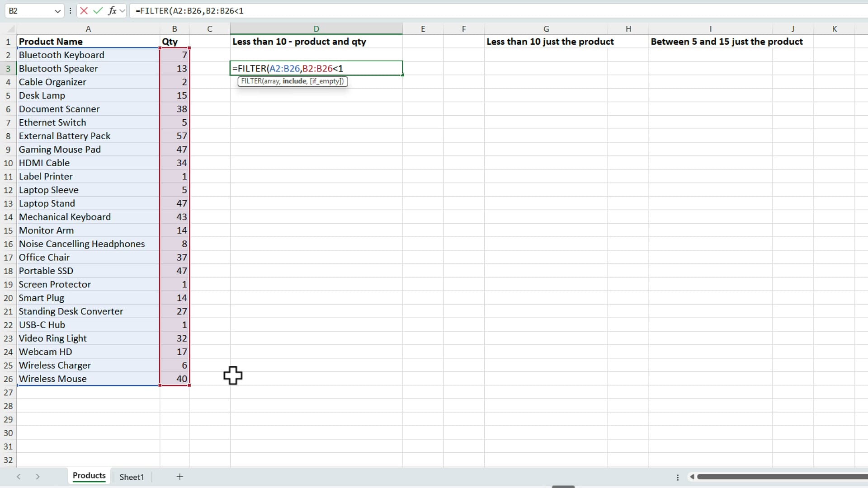Click quantity 57 for External Battery Pack
The width and height of the screenshot is (868, 488).
coord(175,136)
